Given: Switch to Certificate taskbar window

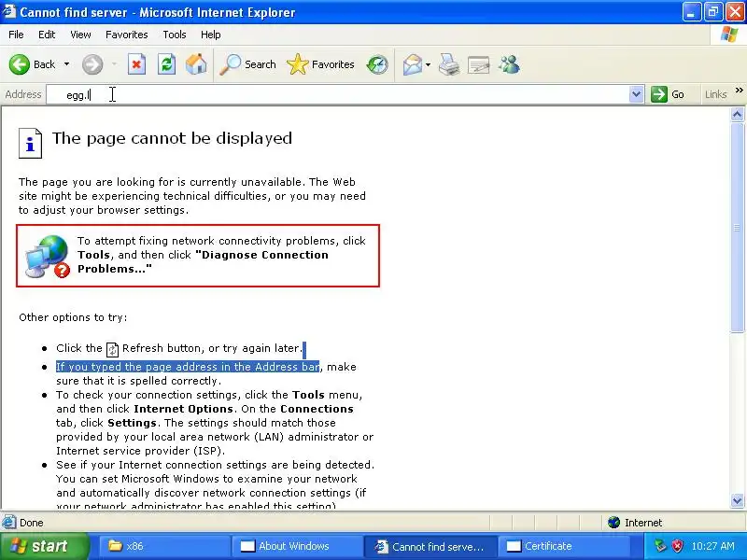Looking at the screenshot, I should pos(562,546).
